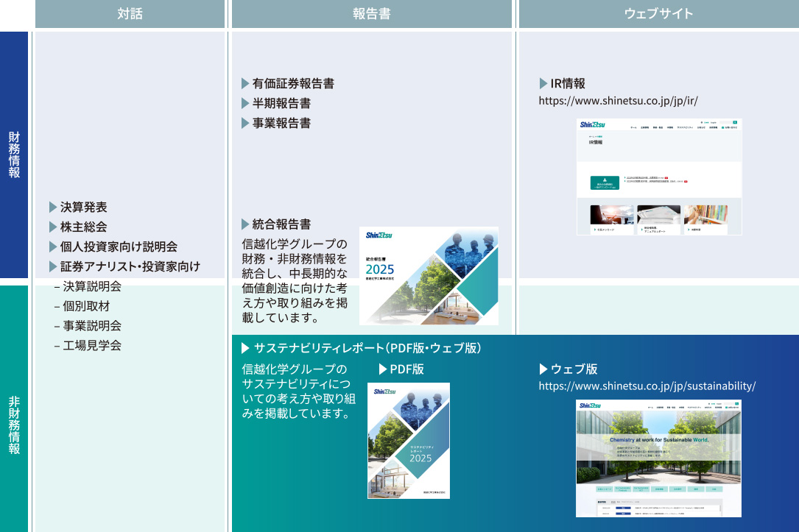Image resolution: width=799 pixels, height=532 pixels.
Task: Click the triangle bullet before 証券アナリスト・投資家向け
Action: coord(53,267)
